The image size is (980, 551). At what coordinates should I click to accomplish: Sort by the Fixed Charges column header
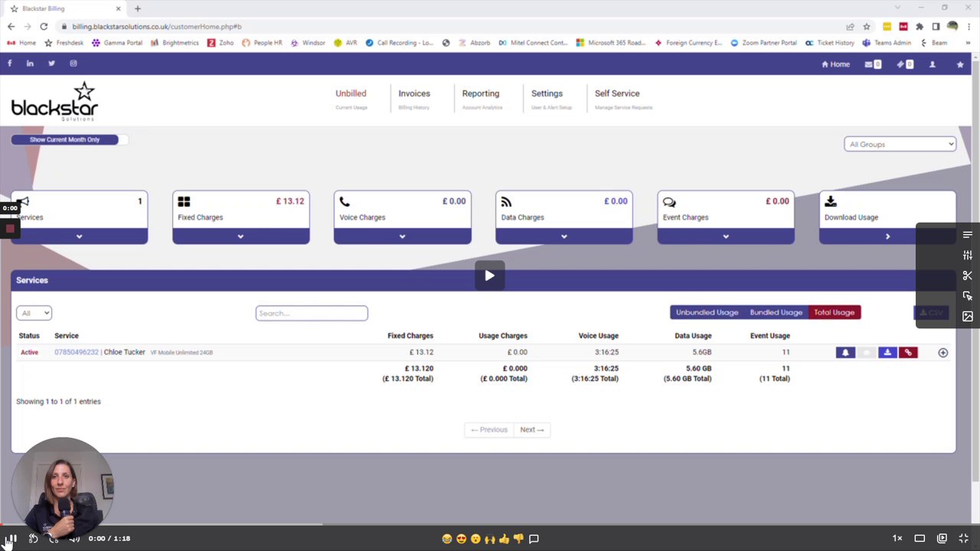coord(410,335)
